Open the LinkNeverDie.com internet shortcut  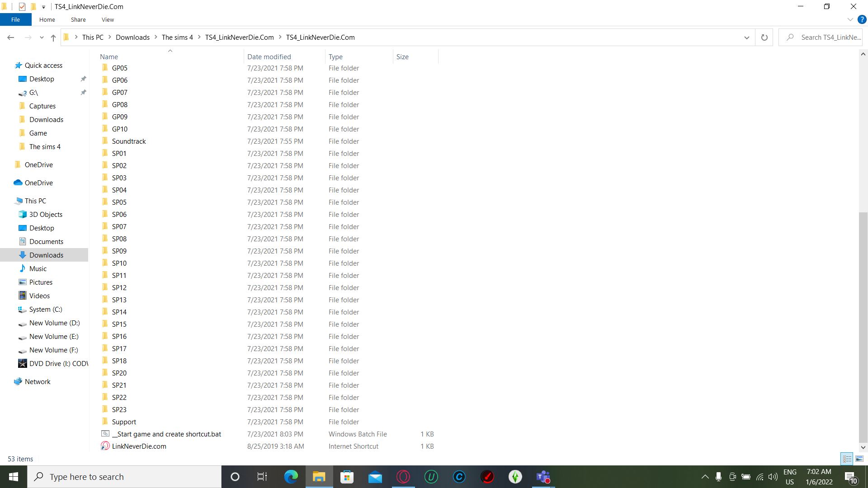click(x=140, y=446)
